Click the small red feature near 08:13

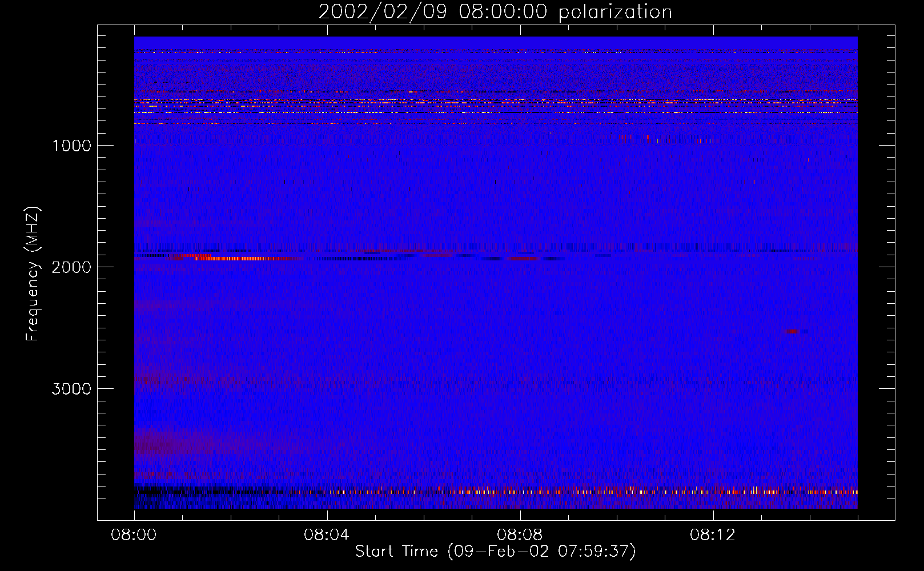point(792,331)
